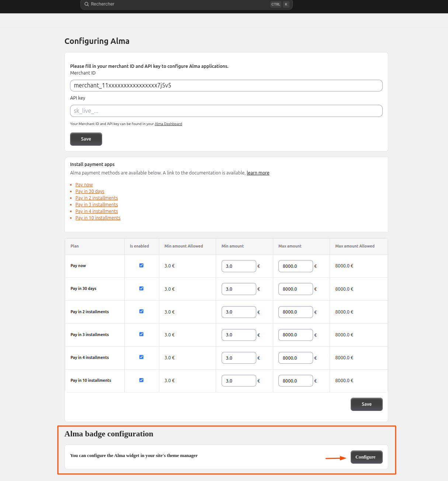Edit Pay in 10 installments Max amount
The image size is (448, 481).
coord(296,381)
